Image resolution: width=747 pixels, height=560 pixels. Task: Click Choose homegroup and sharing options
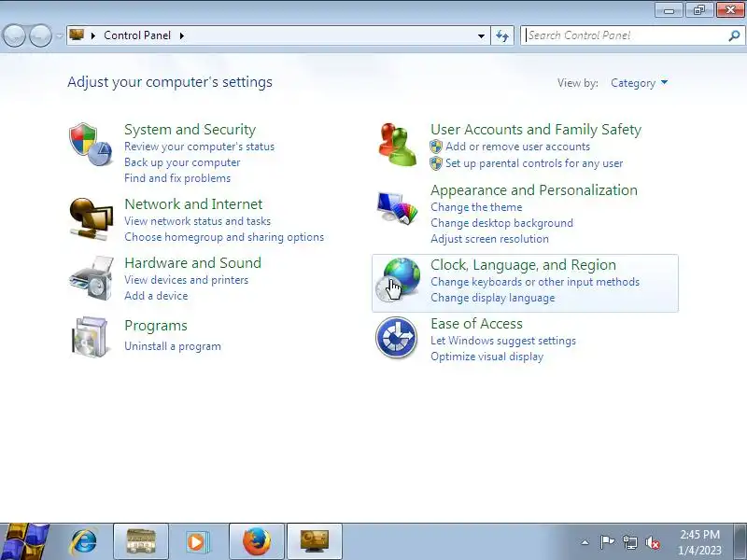click(x=224, y=237)
